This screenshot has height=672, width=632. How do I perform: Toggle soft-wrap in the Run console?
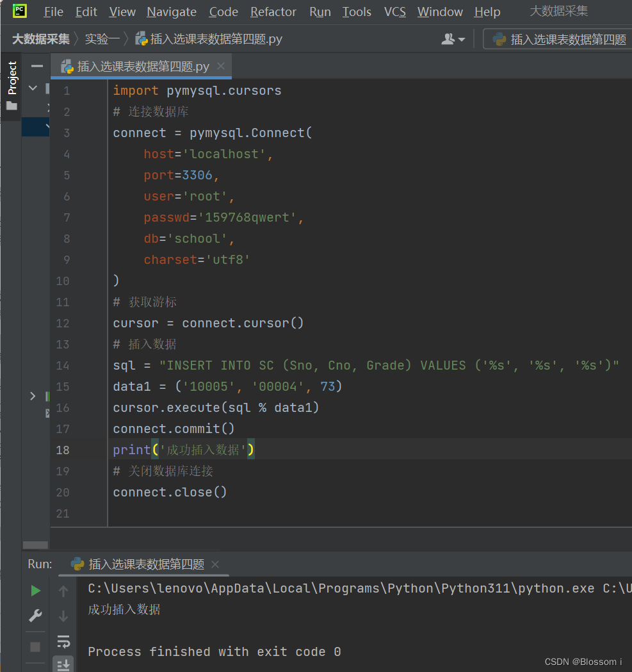(x=63, y=642)
